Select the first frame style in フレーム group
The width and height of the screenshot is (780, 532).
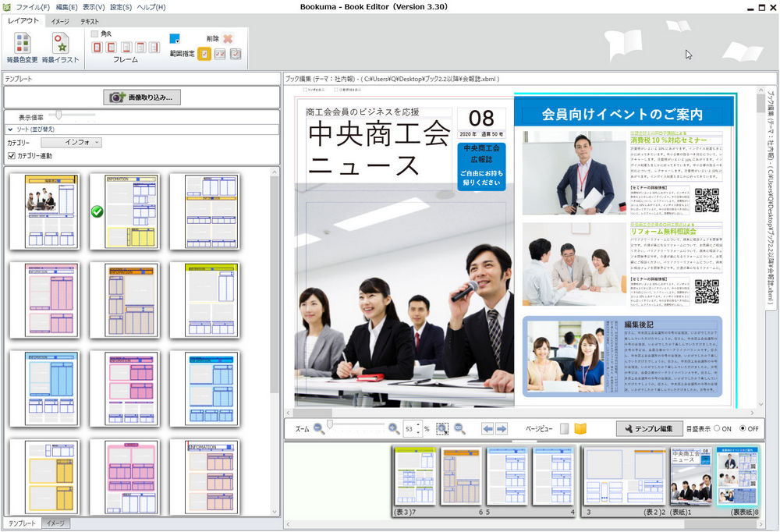pyautogui.click(x=97, y=48)
